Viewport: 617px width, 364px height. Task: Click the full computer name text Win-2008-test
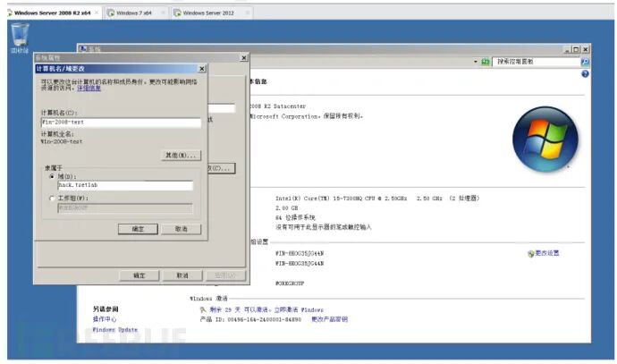click(x=62, y=141)
